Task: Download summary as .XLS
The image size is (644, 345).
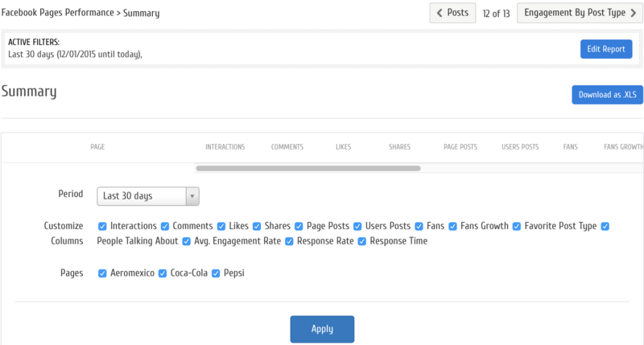Action: [x=607, y=95]
